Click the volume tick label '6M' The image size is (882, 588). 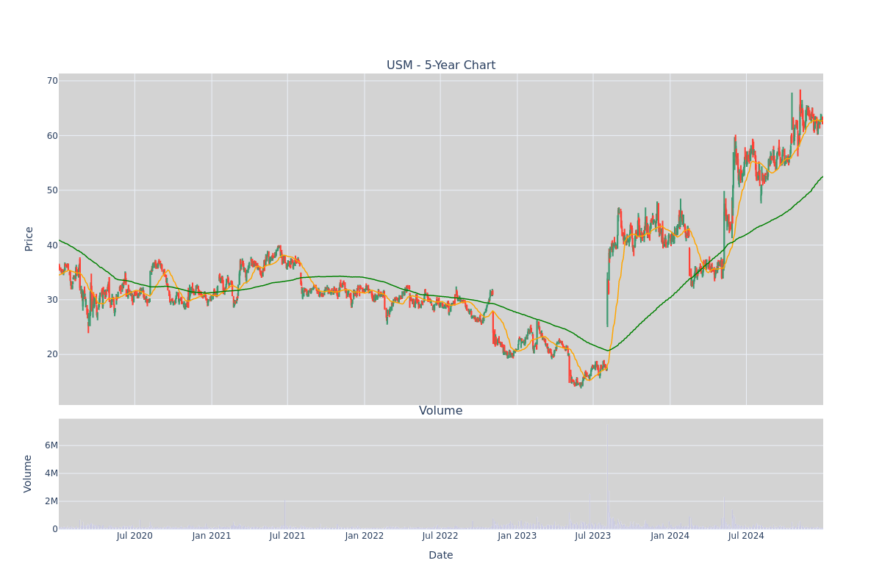pos(51,445)
